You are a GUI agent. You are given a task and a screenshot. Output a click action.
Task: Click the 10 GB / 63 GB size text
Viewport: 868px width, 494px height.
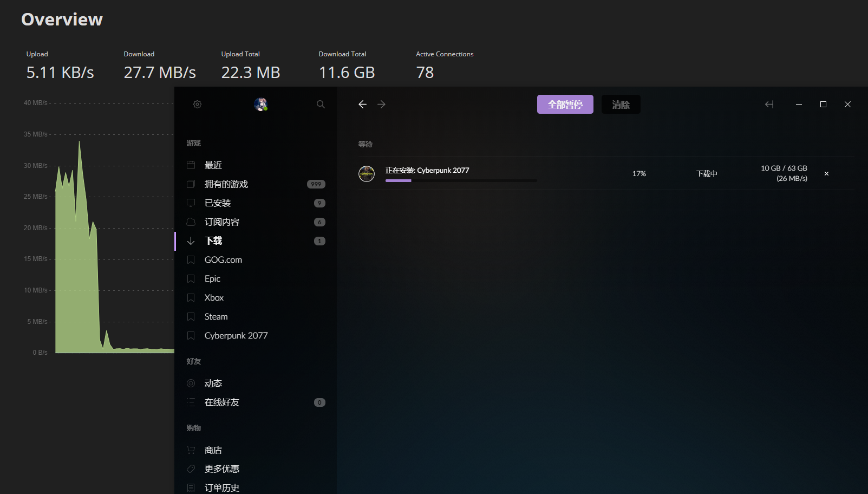click(784, 168)
